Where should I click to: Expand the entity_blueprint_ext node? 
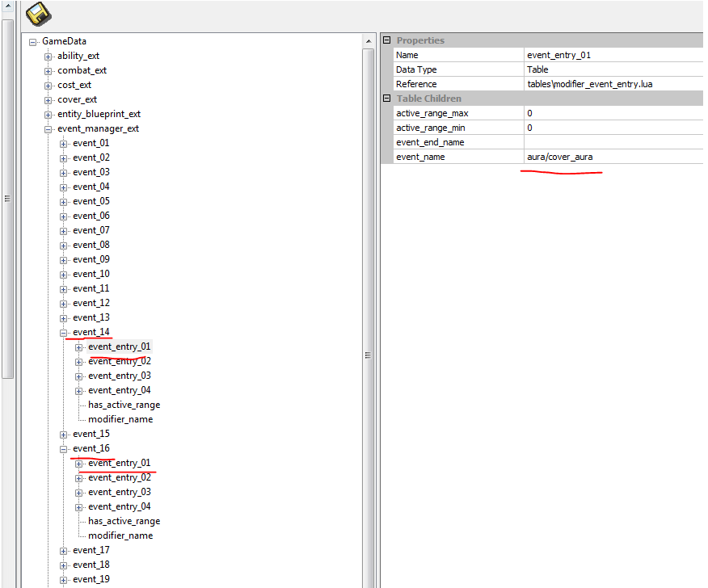click(x=48, y=115)
